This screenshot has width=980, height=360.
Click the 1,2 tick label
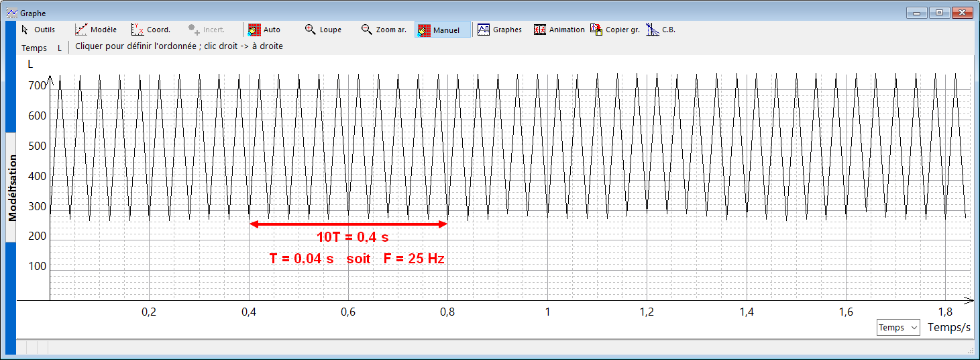coord(647,312)
